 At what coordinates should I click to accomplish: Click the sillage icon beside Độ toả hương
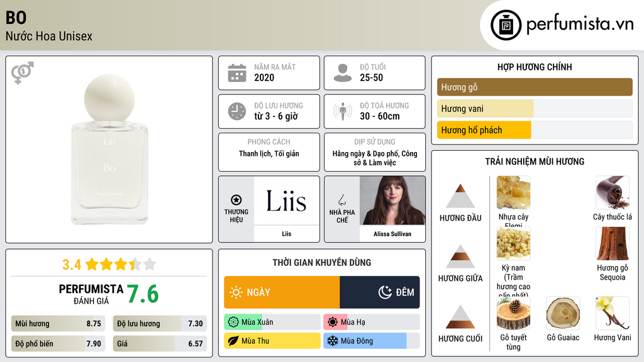click(x=343, y=111)
